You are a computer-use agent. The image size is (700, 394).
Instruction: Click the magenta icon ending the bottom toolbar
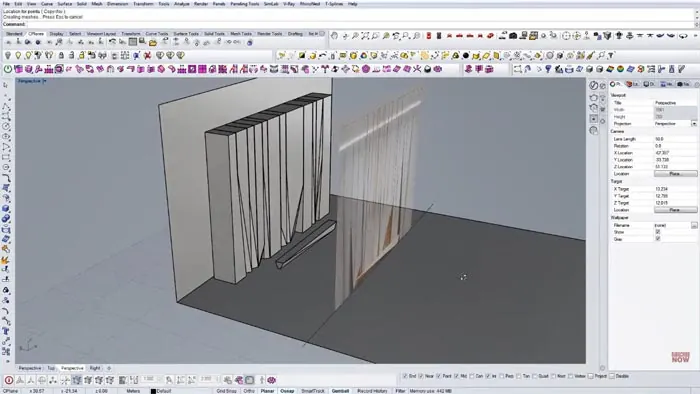271,380
